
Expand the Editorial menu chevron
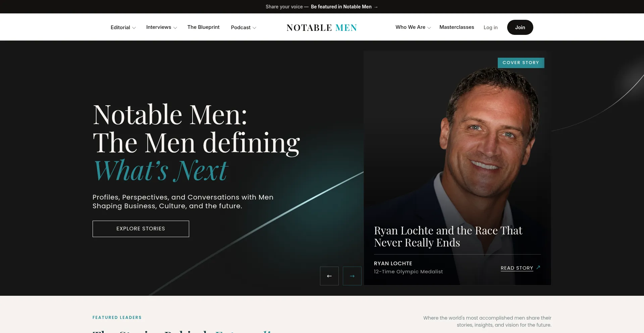pos(134,28)
